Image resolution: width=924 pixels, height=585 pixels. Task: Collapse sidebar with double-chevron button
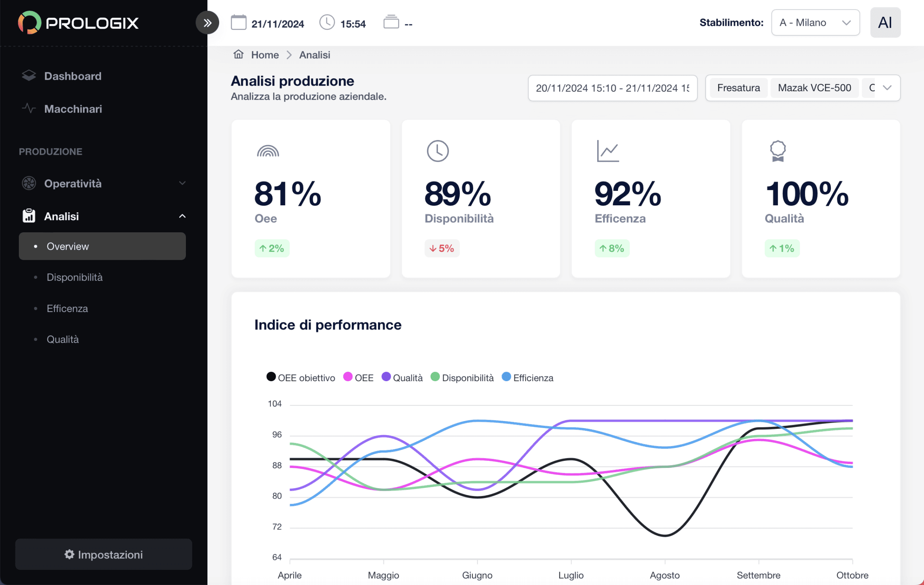click(207, 23)
